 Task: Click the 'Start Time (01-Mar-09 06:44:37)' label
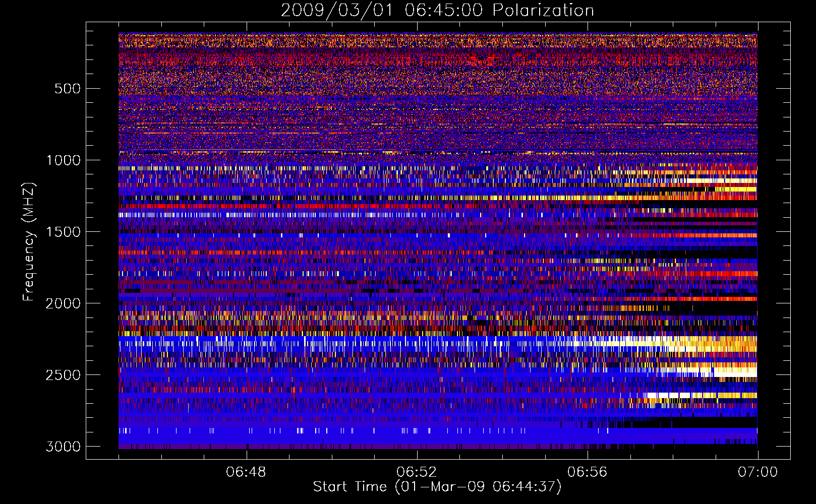(x=437, y=487)
